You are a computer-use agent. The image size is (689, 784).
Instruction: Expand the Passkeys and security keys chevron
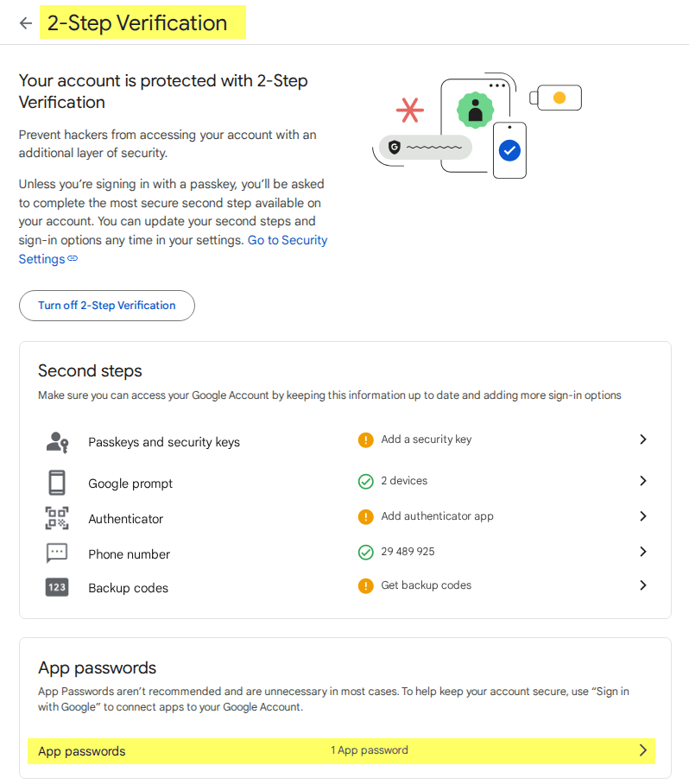click(x=642, y=439)
